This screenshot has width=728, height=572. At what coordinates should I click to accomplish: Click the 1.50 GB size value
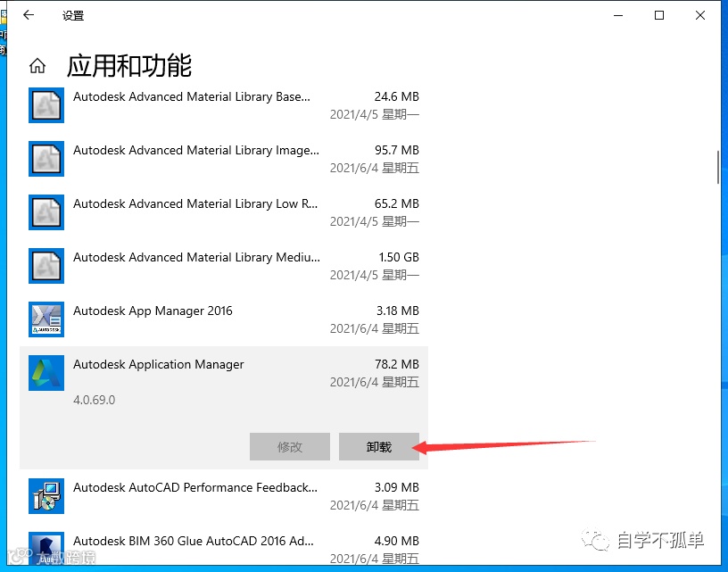click(x=399, y=257)
